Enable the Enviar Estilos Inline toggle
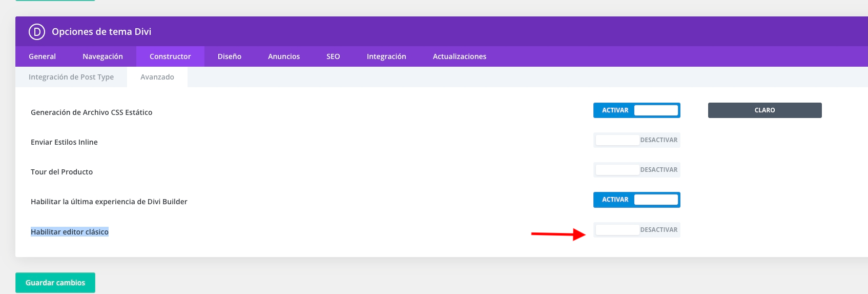The image size is (868, 294). click(x=636, y=140)
